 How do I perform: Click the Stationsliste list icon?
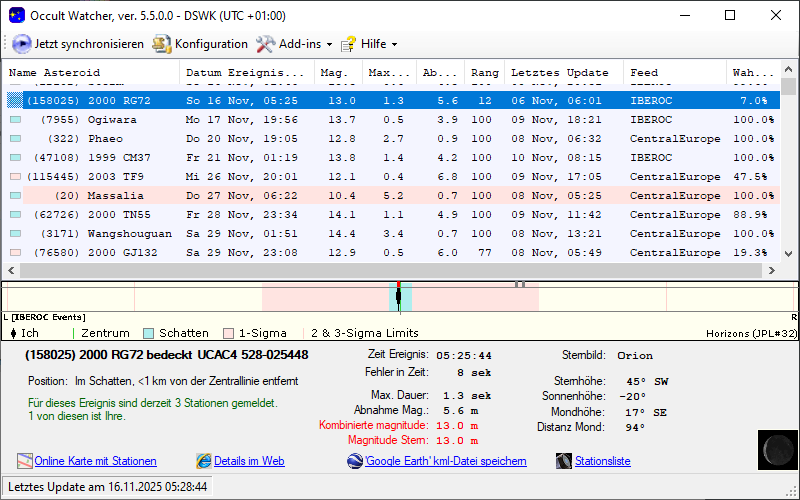point(565,461)
